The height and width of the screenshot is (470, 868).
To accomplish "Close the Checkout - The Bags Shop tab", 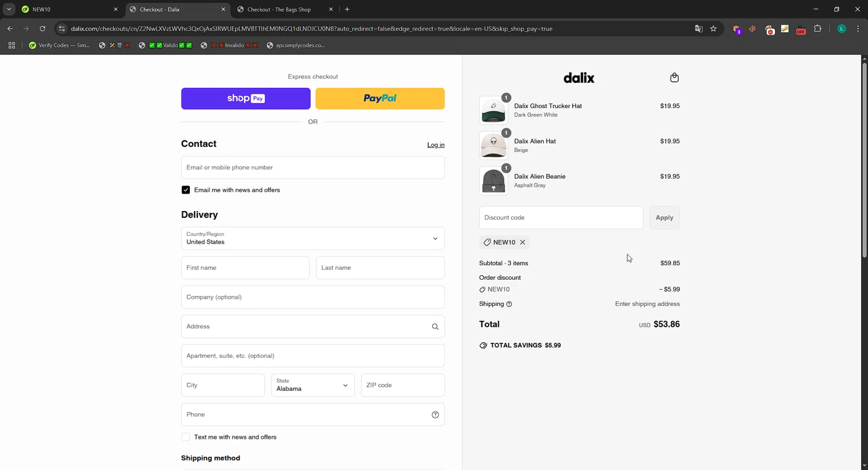I will 331,9.
